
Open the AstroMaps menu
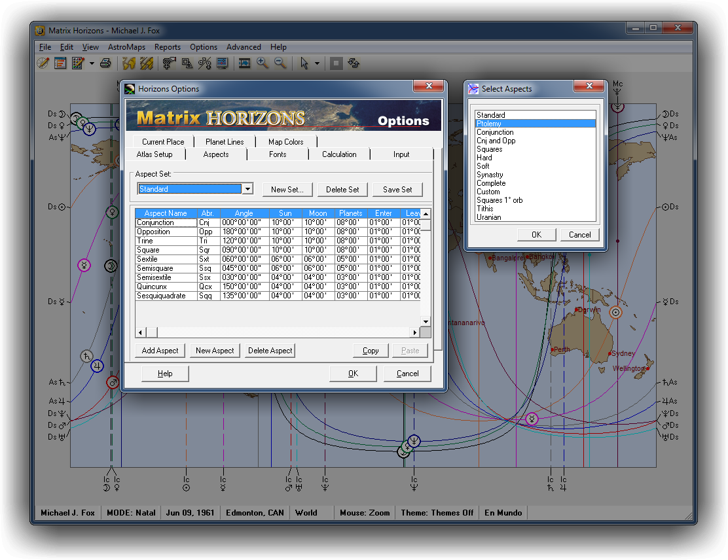127,47
